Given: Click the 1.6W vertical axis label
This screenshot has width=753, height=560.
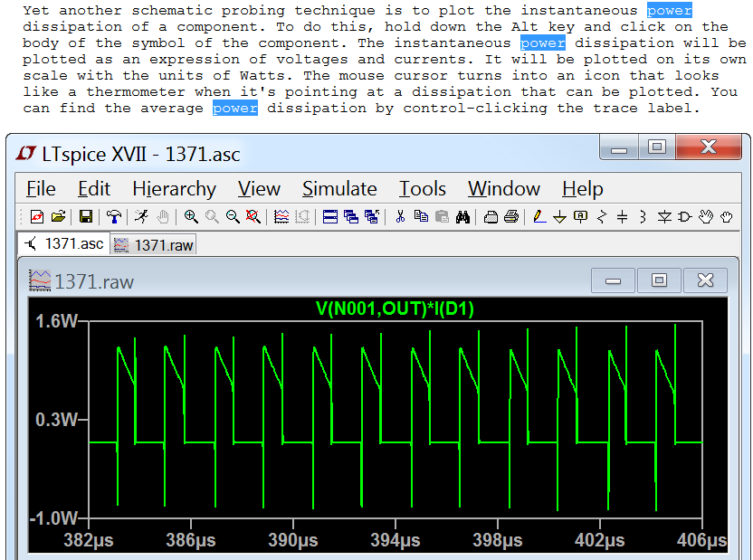Looking at the screenshot, I should tap(56, 321).
